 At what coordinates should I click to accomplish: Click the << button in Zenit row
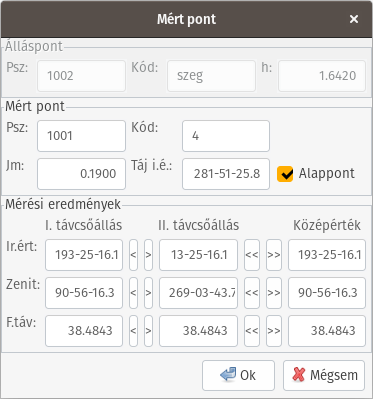point(252,293)
